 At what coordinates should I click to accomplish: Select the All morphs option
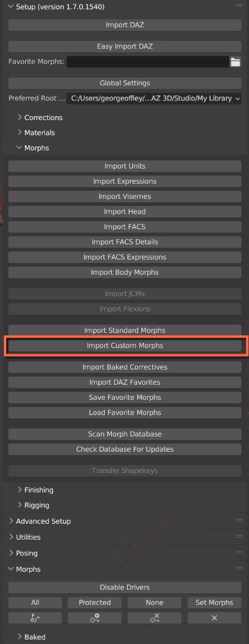[x=35, y=602]
